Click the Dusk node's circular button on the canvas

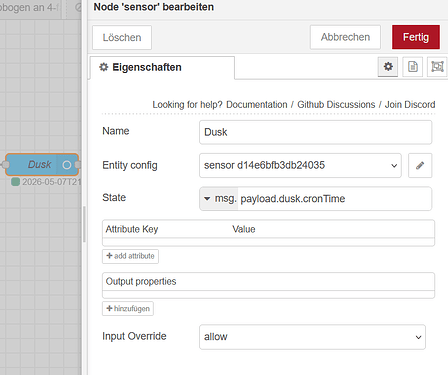click(67, 165)
